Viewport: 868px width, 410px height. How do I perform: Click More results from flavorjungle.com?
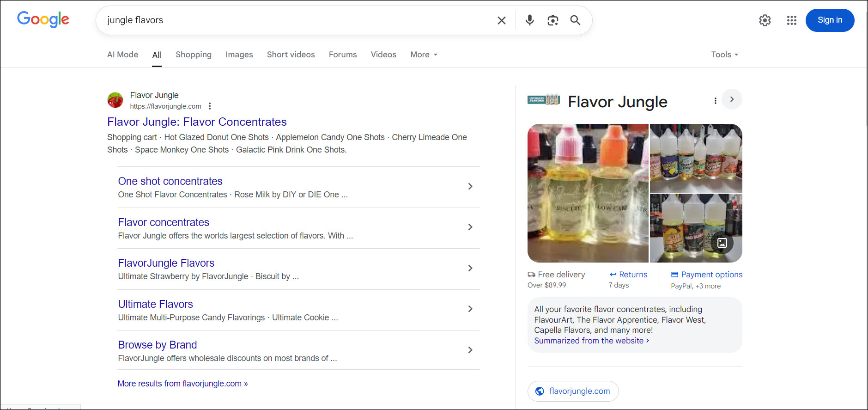(x=182, y=384)
